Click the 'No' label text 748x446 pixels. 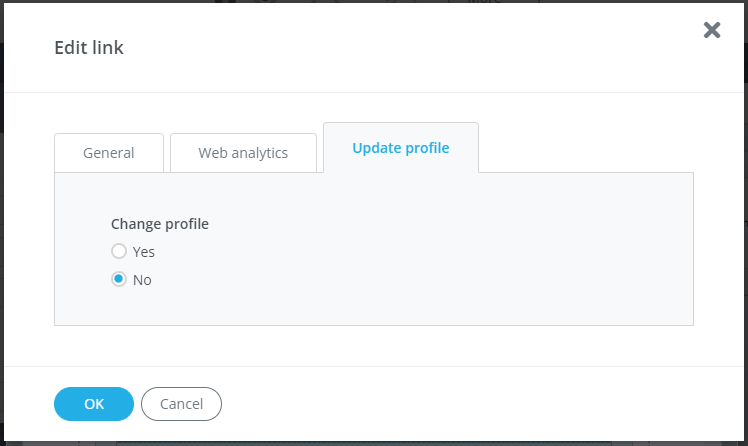142,280
